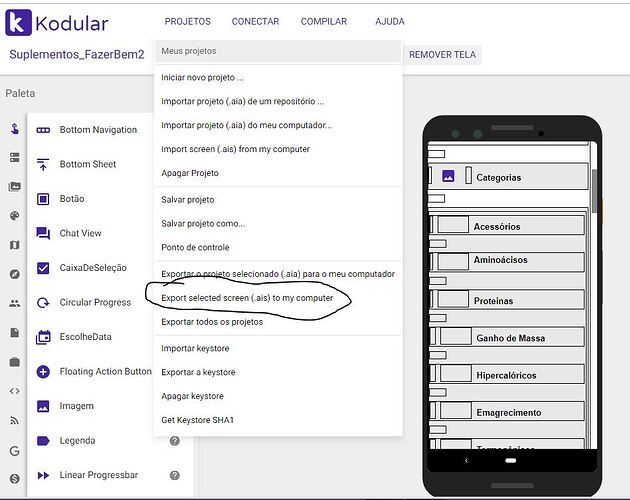Select Exportar o projeto selecionado (.aia) entry

pos(278,274)
